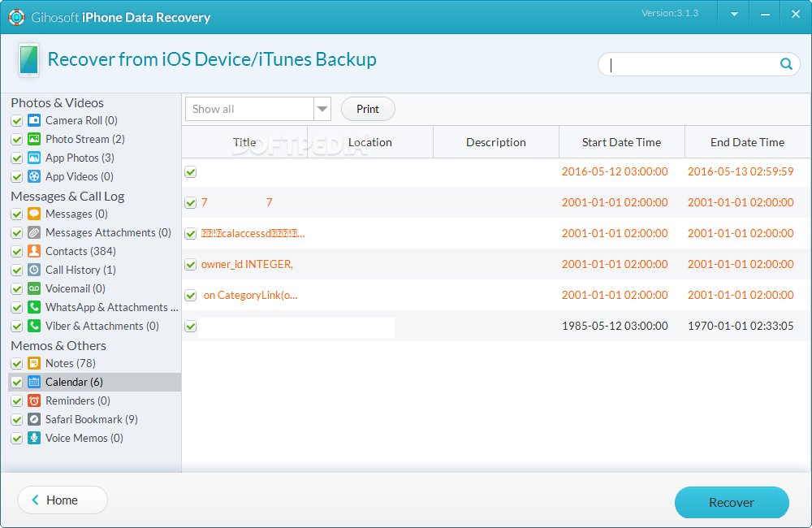812x528 pixels.
Task: Click the search magnifier icon
Action: [786, 64]
